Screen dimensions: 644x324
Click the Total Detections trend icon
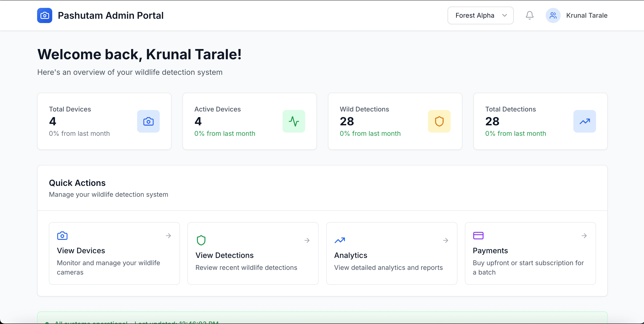585,121
